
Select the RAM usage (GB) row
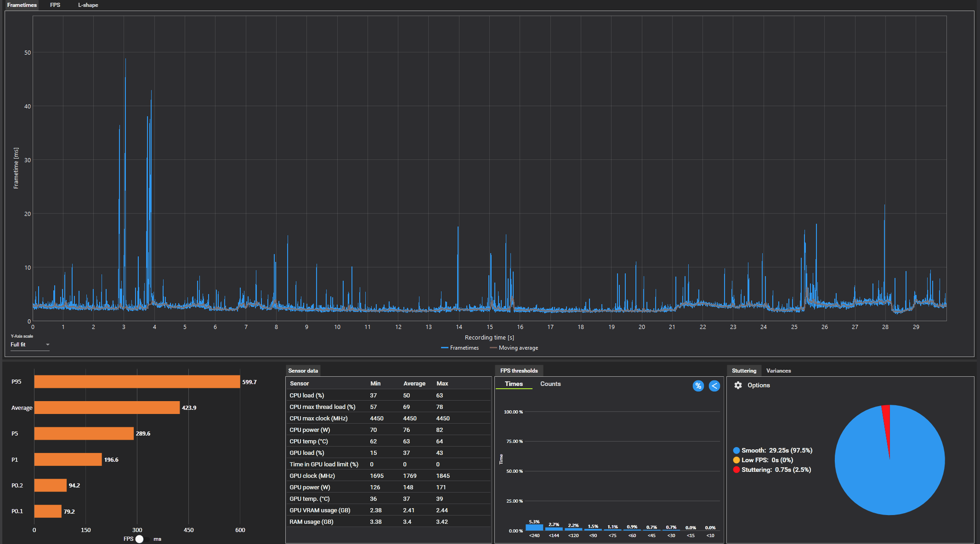[388, 521]
